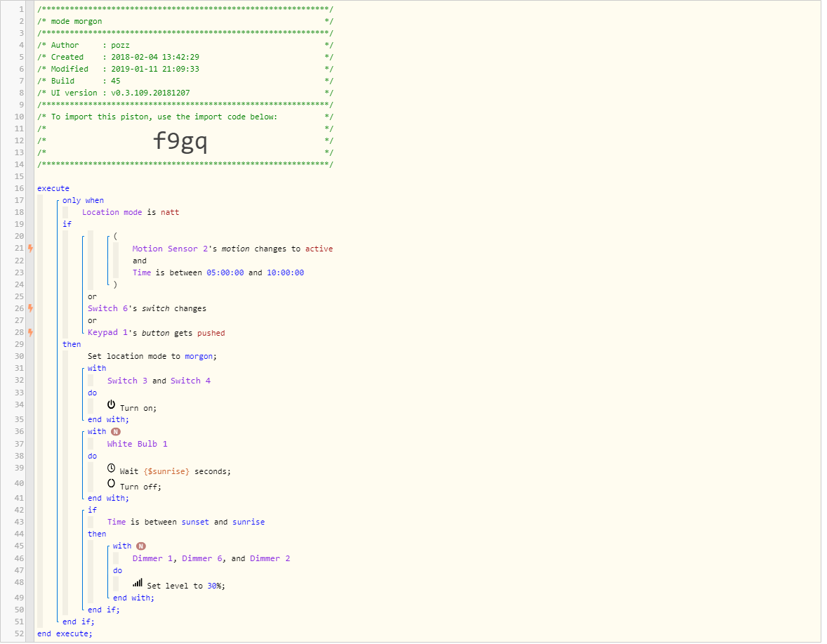
Task: Click the White Bulb 1 device
Action: 137,444
